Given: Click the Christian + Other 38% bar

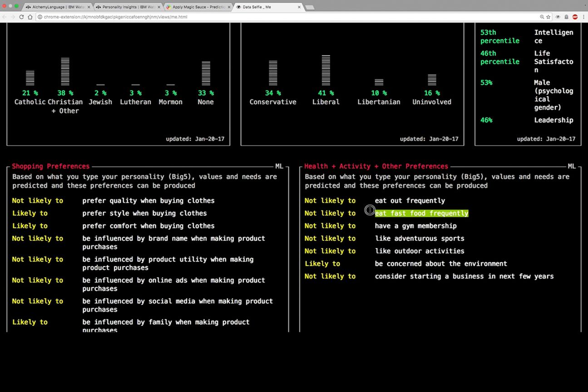Looking at the screenshot, I should (65, 71).
